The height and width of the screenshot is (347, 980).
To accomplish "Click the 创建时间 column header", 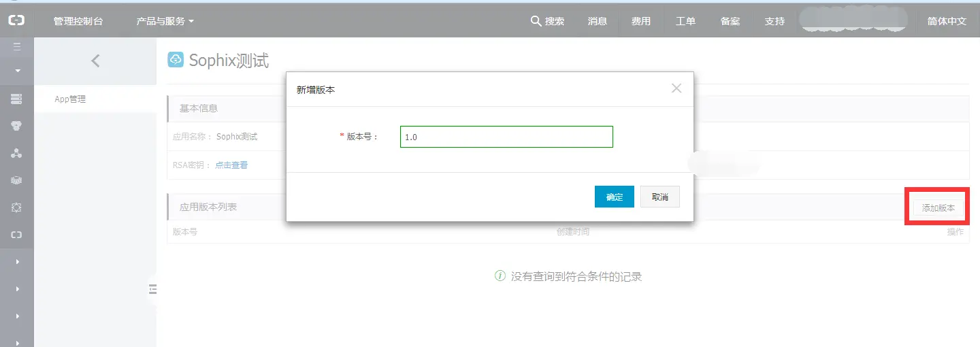I will click(x=573, y=232).
